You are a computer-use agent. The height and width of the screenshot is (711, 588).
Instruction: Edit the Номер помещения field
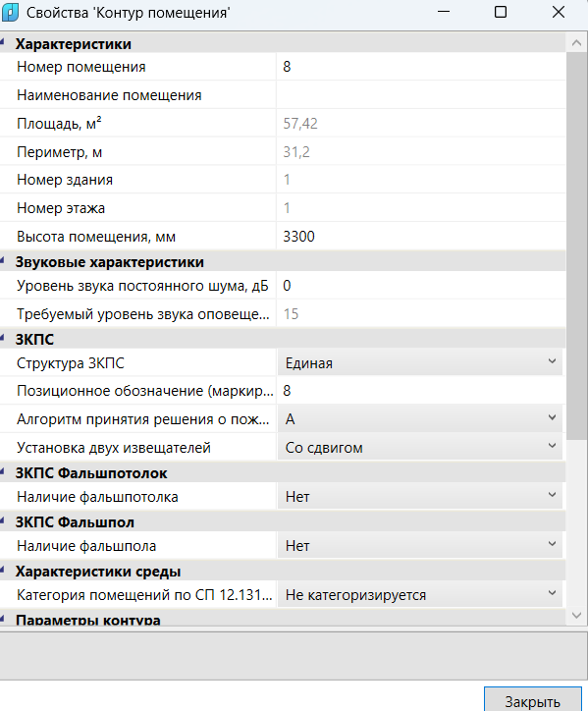point(421,67)
